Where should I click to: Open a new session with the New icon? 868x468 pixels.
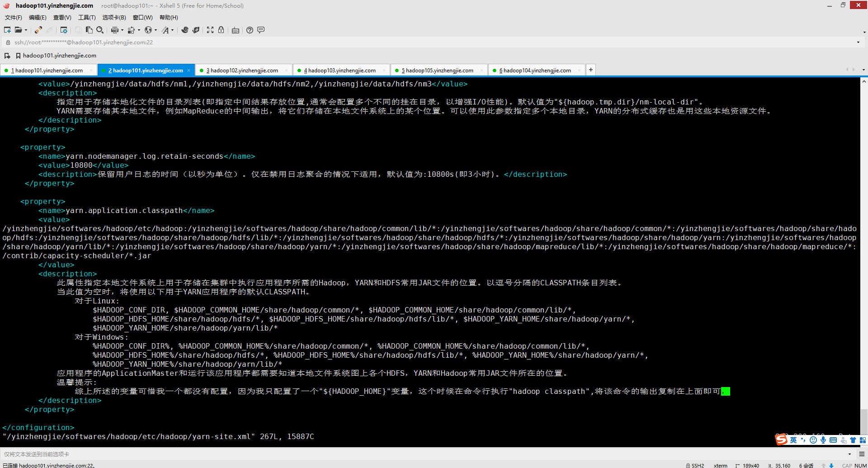(x=6, y=30)
